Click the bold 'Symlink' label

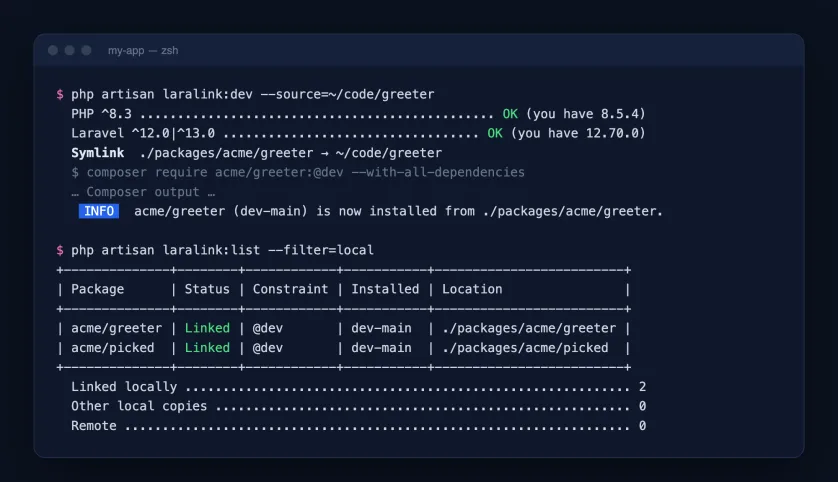click(98, 153)
